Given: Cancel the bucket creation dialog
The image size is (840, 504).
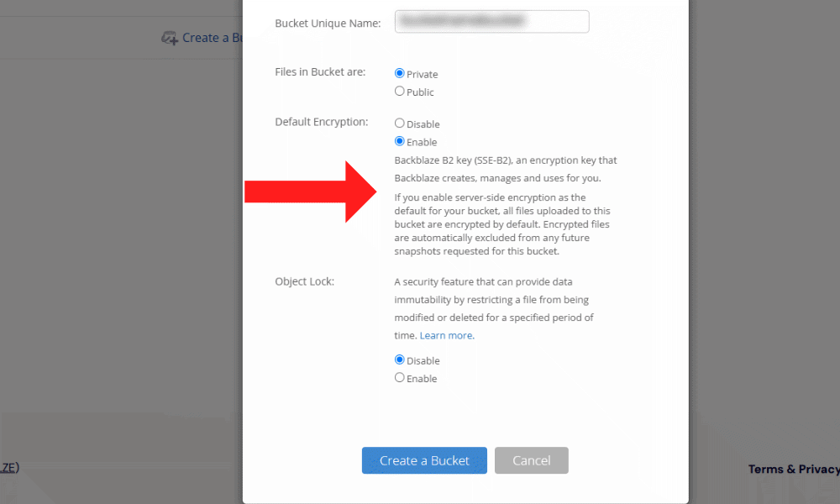Looking at the screenshot, I should [x=532, y=460].
